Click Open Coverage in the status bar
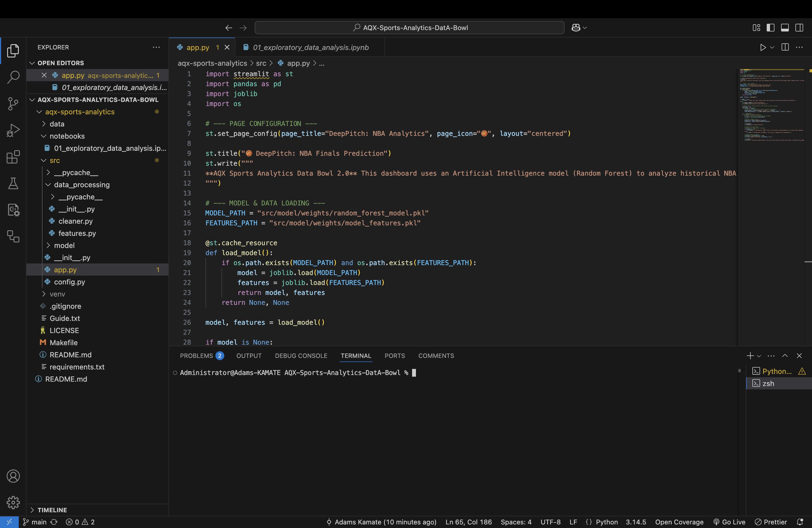 click(679, 522)
